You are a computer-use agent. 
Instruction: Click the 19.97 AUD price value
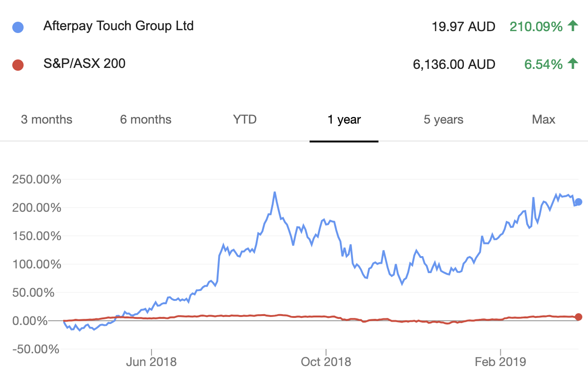click(x=463, y=27)
